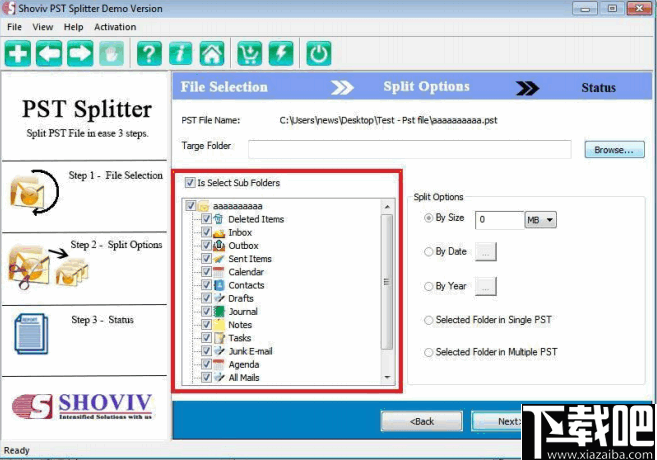This screenshot has width=657, height=460.
Task: Click the Shoviv logo
Action: coord(83,406)
